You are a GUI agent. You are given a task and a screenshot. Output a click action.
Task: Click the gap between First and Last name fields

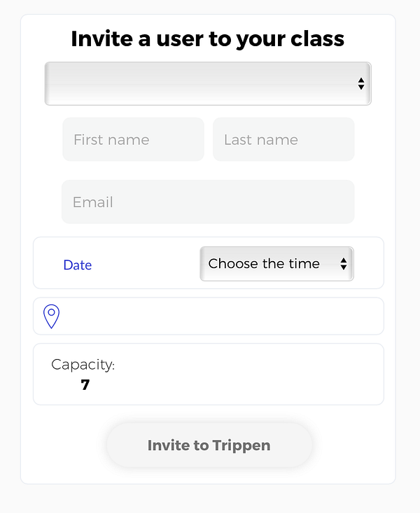209,139
